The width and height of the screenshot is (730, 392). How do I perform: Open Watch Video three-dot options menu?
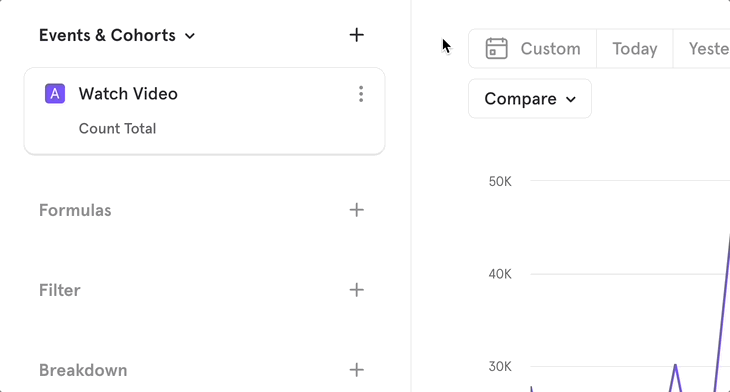(361, 94)
